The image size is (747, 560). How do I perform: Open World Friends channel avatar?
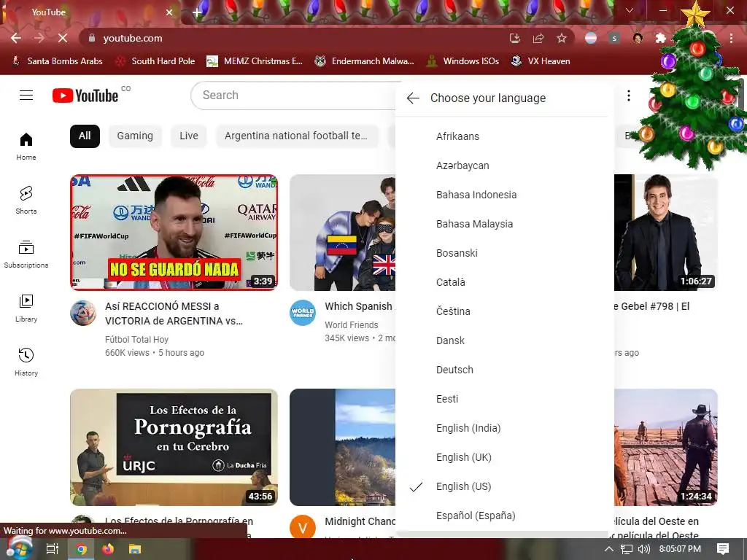coord(303,313)
